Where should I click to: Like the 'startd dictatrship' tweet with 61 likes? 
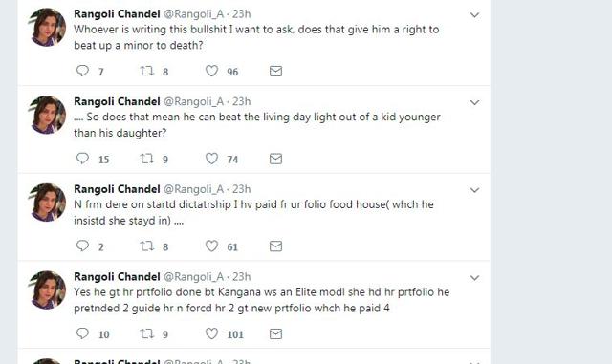211,246
